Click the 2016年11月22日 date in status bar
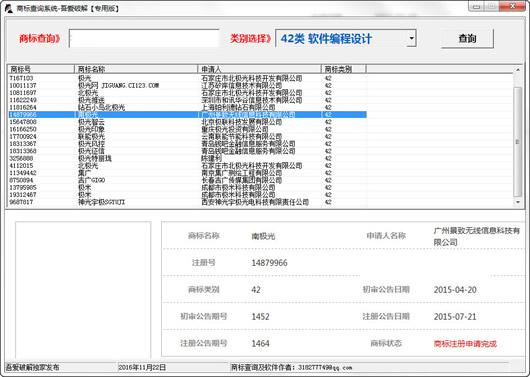 (x=142, y=367)
